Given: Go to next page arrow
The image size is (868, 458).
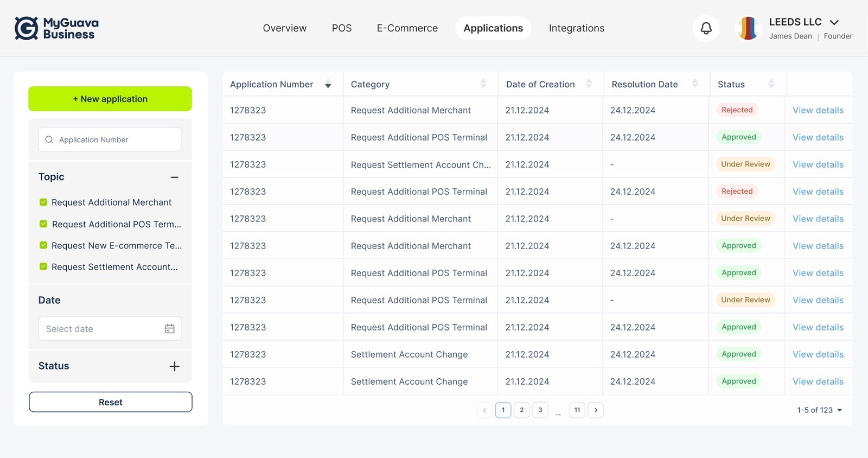Looking at the screenshot, I should [596, 410].
